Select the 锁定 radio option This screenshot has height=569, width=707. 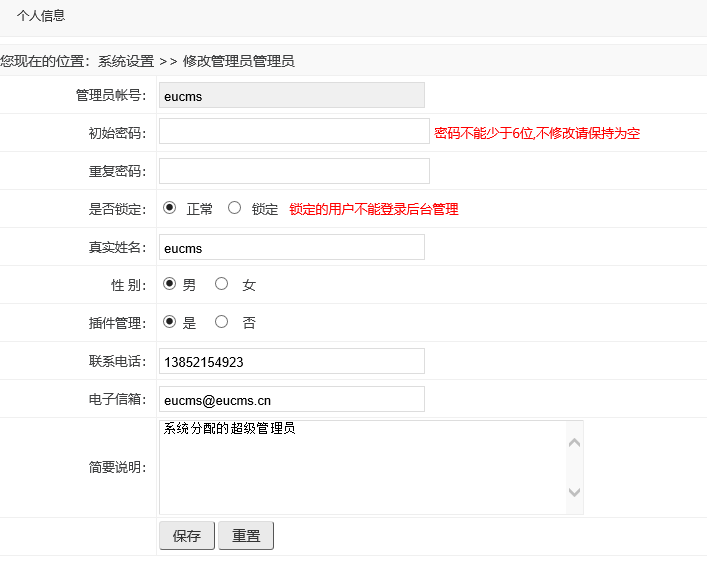coord(235,208)
